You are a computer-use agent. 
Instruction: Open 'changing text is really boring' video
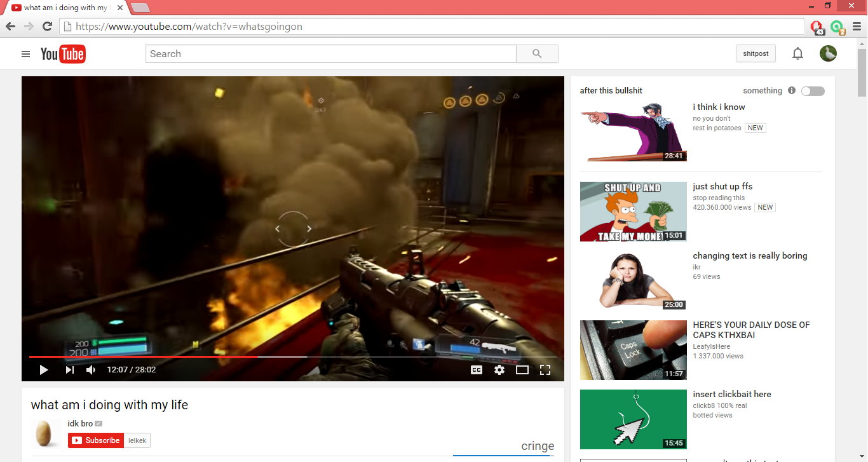click(x=750, y=255)
